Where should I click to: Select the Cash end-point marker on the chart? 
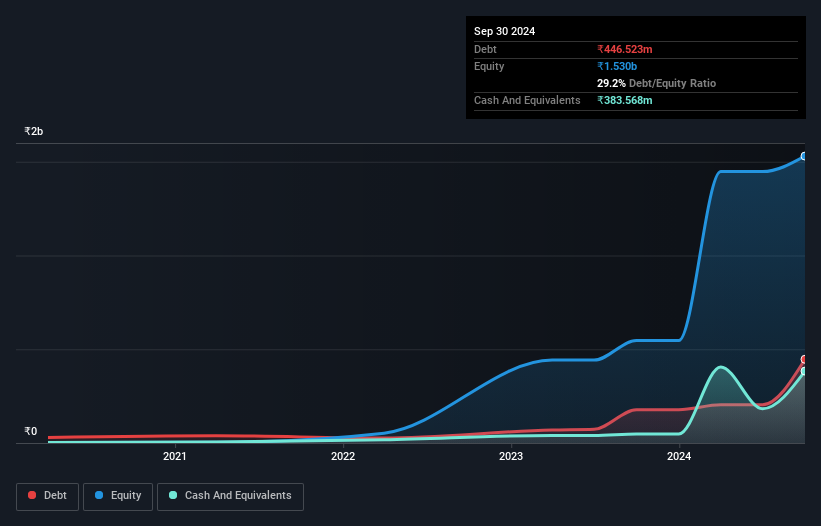coord(804,371)
